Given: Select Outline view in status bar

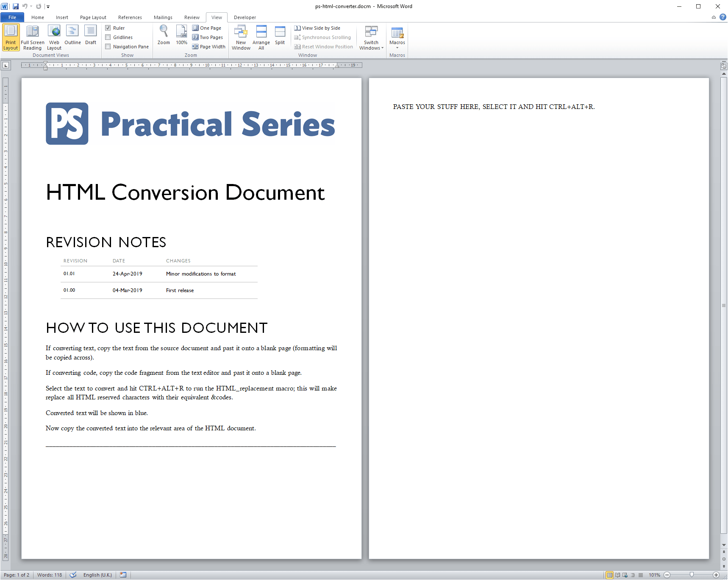Looking at the screenshot, I should (x=633, y=575).
